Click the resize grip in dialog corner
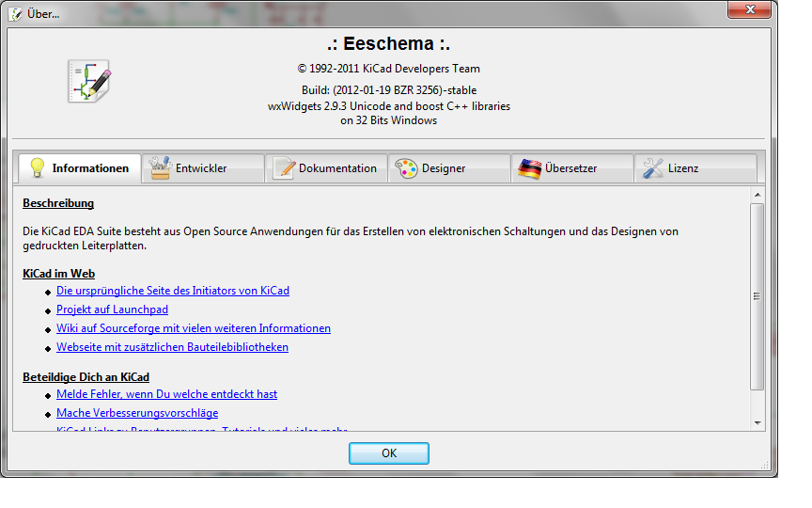812x508 pixels. click(764, 465)
